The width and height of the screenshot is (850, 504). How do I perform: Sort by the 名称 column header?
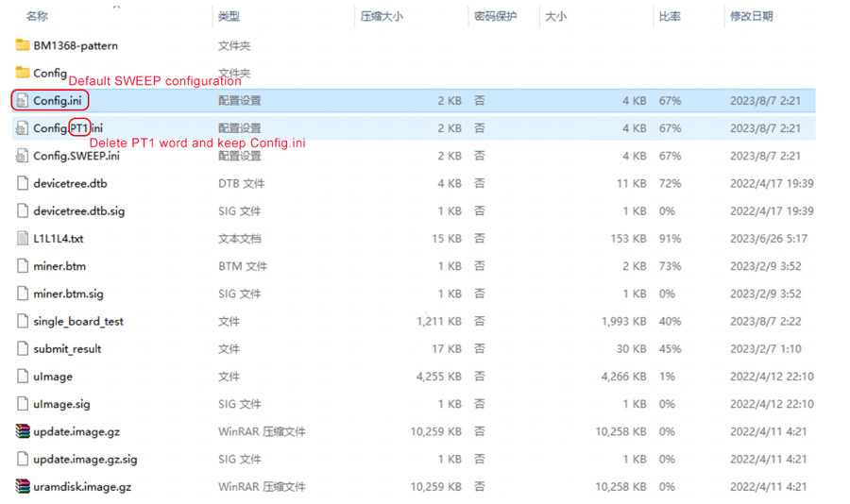click(38, 16)
